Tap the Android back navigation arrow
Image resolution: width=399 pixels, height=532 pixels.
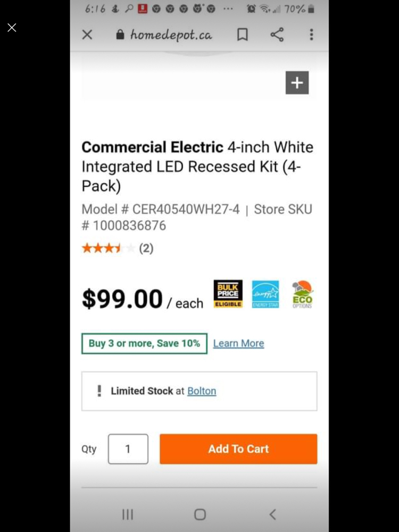click(x=273, y=514)
